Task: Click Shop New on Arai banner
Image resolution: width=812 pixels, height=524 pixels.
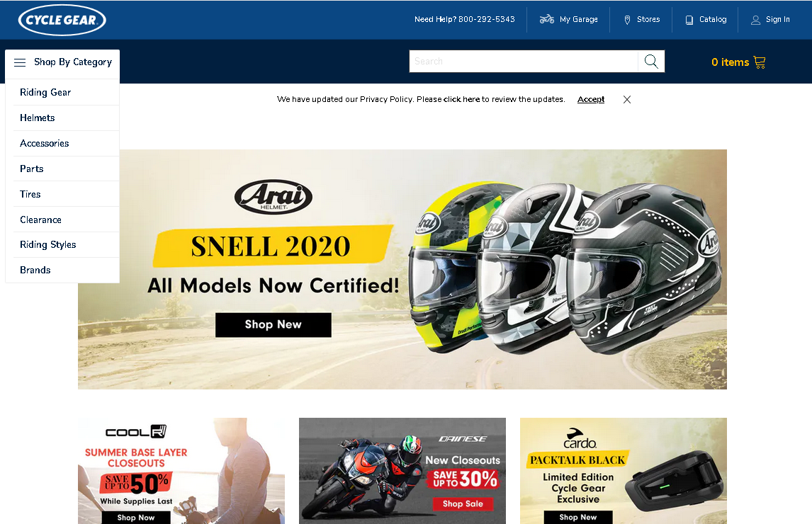Action: (274, 324)
